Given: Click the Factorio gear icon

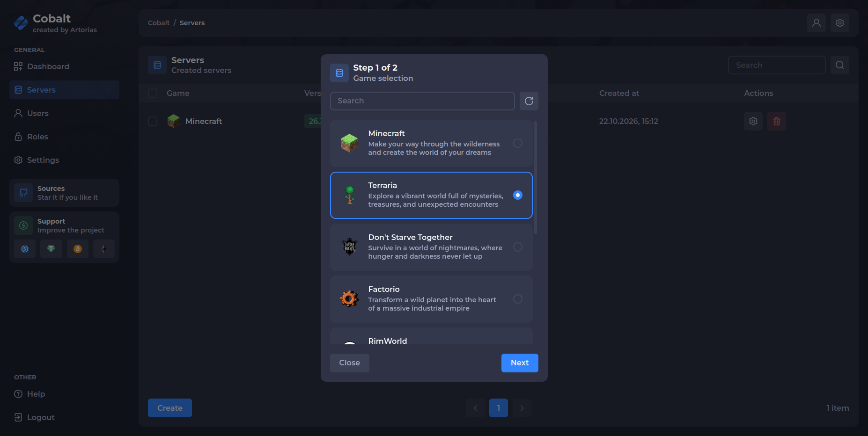Looking at the screenshot, I should [x=349, y=299].
